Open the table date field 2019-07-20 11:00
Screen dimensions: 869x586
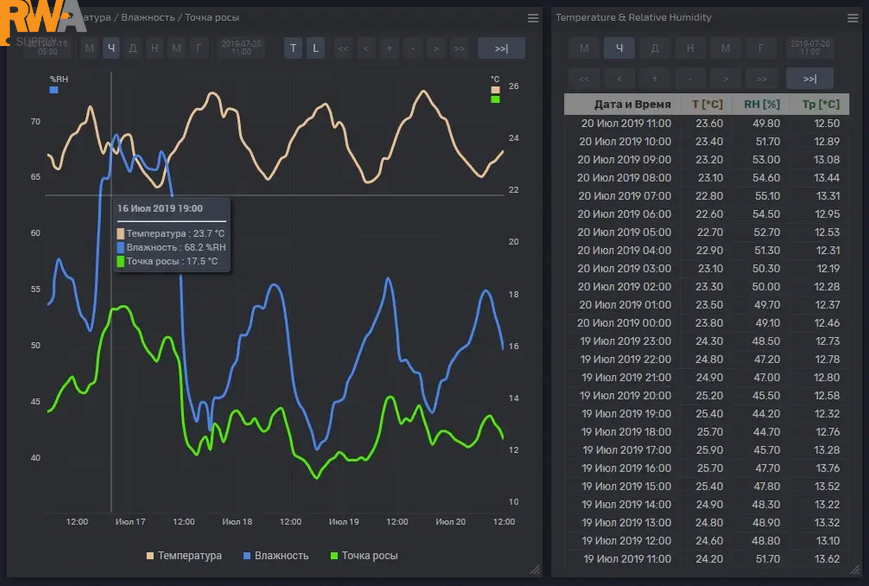[x=810, y=48]
